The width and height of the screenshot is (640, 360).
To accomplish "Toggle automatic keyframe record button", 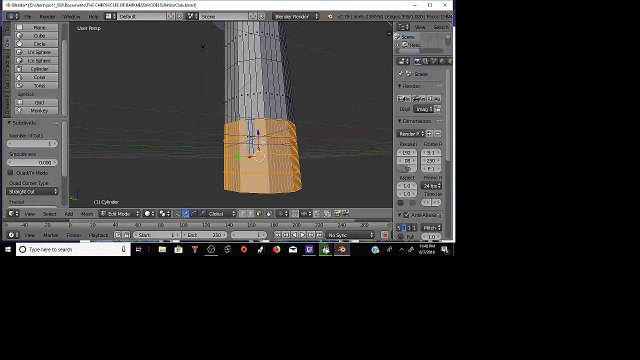I will click(384, 235).
